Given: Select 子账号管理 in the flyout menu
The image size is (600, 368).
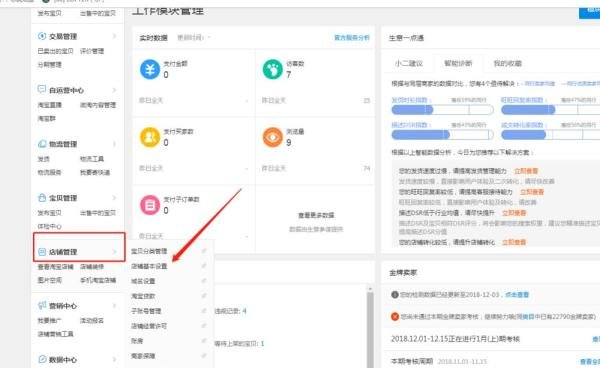Looking at the screenshot, I should [146, 311].
